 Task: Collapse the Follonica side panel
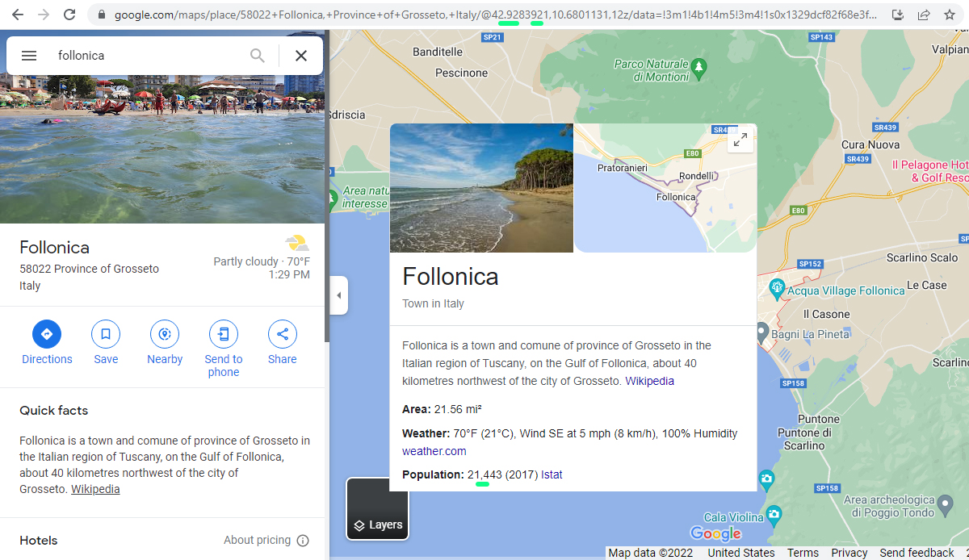[x=338, y=295]
